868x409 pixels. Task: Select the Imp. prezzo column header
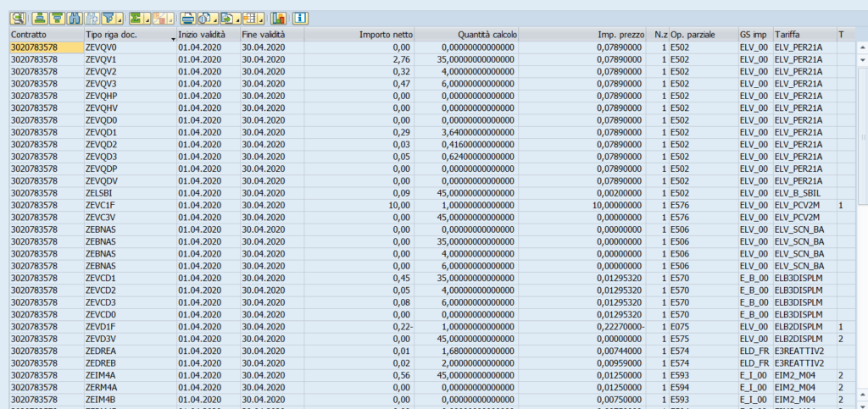coord(582,34)
